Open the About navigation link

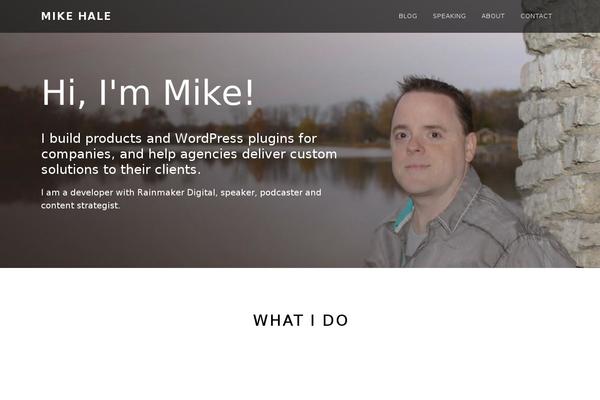(x=493, y=16)
